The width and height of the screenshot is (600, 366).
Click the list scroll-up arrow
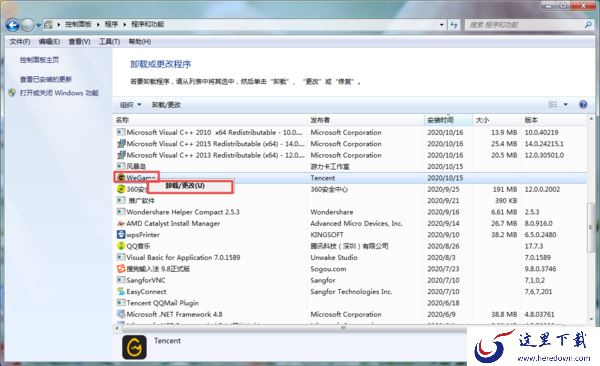591,119
